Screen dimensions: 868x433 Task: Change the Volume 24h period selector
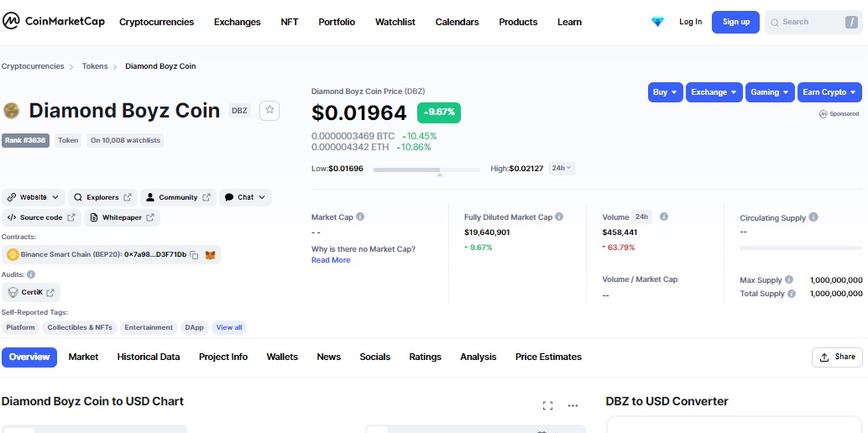coord(642,216)
